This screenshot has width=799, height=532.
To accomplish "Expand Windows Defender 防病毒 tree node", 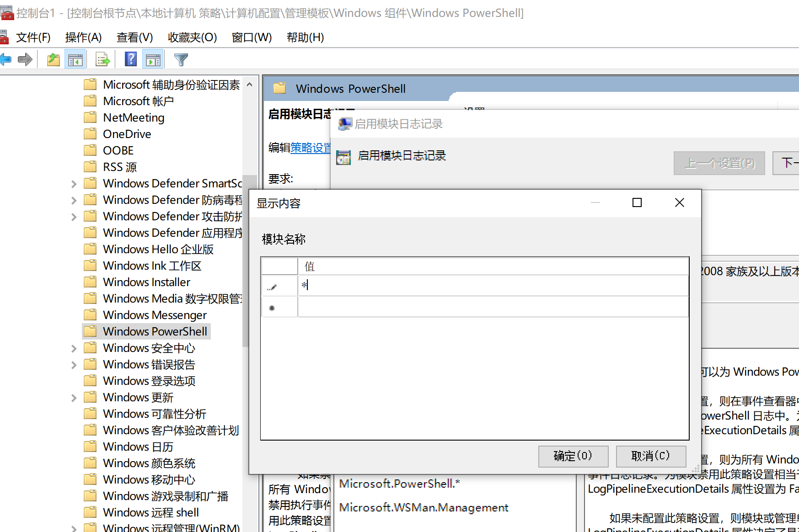I will 74,200.
